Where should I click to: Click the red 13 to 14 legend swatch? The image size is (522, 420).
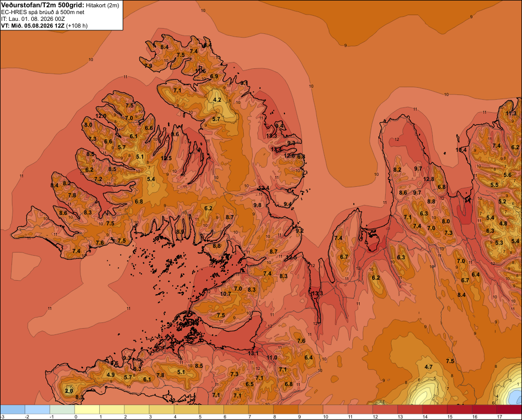point(410,410)
